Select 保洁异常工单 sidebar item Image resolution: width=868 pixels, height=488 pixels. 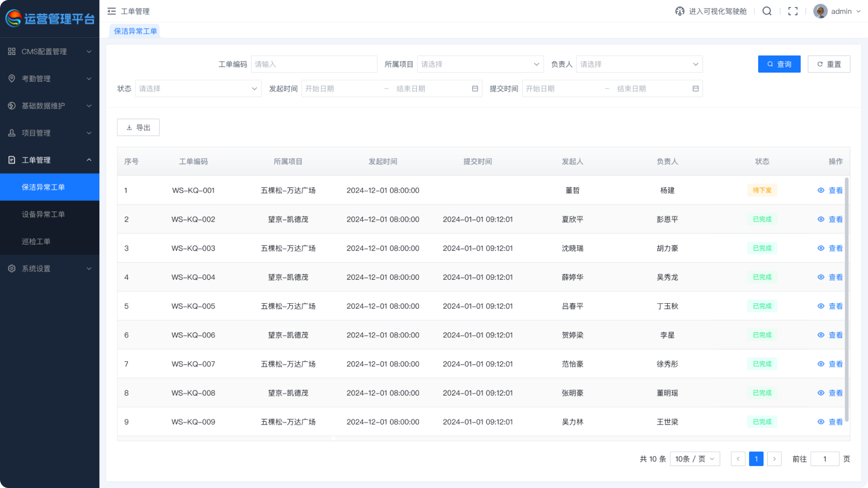point(50,187)
